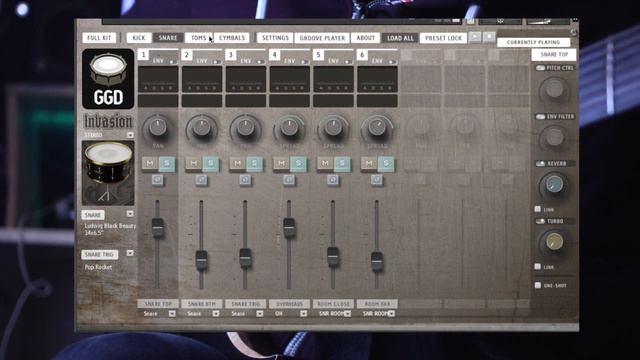Open the Snare drum selection dropdown
This screenshot has height=360, width=640.
[130, 214]
